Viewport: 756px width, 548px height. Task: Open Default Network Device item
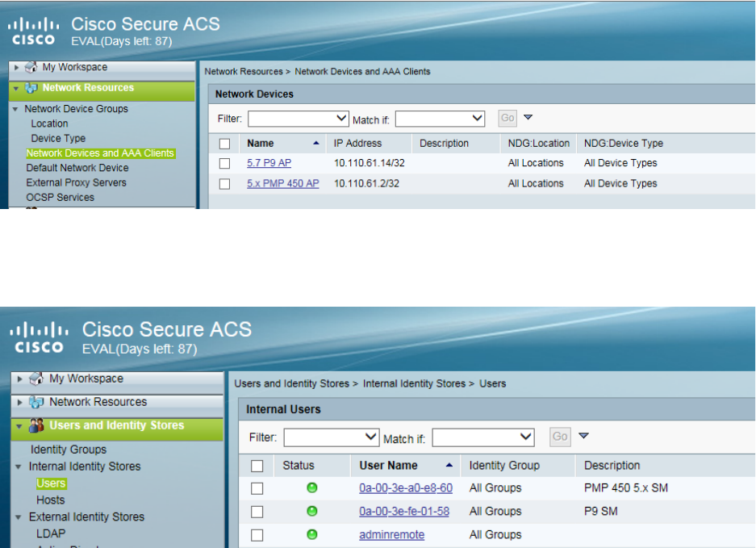tap(77, 168)
